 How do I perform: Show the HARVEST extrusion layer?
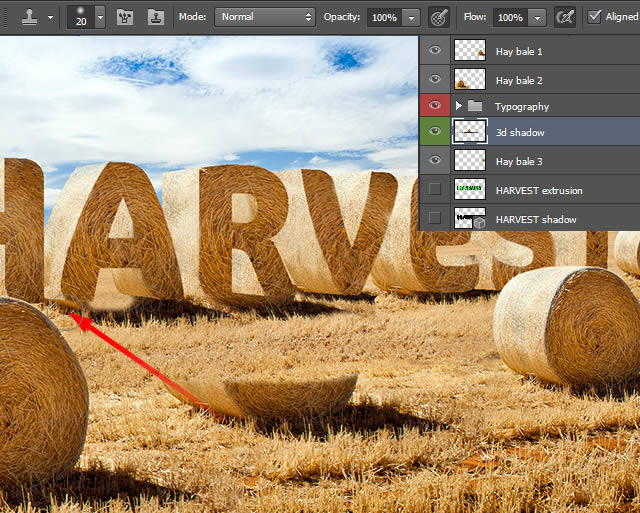coord(435,189)
